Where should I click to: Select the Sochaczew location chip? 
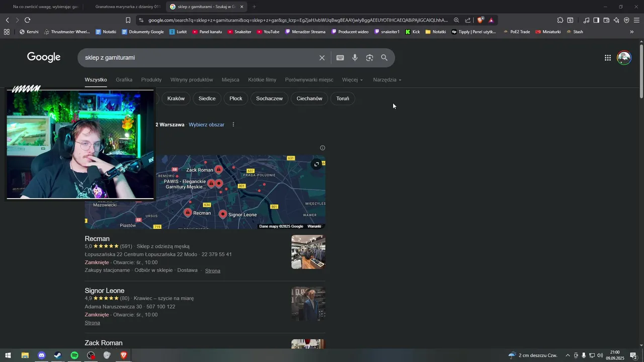(269, 99)
